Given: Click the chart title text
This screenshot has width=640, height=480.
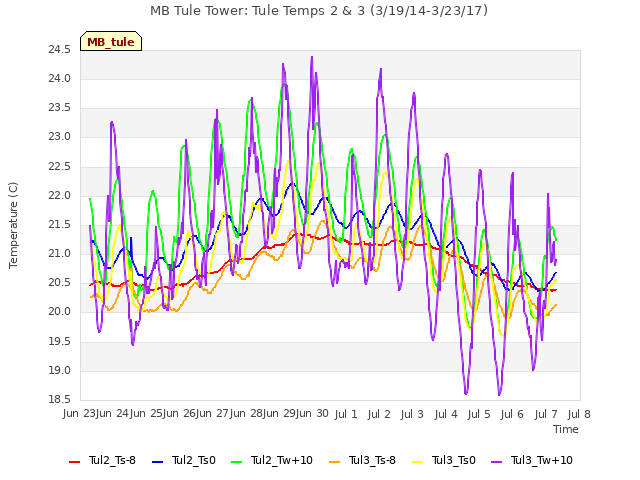Looking at the screenshot, I should pos(319,11).
